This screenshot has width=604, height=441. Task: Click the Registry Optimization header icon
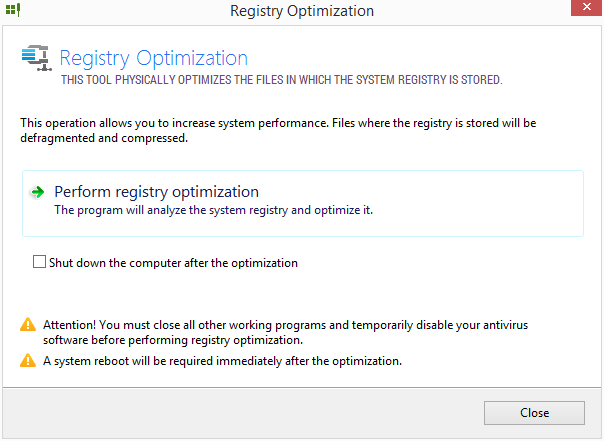tap(35, 61)
